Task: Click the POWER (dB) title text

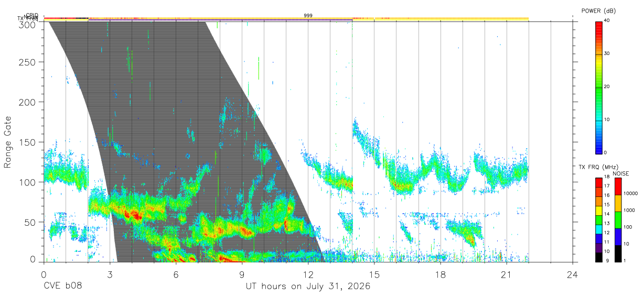Action: coord(599,11)
